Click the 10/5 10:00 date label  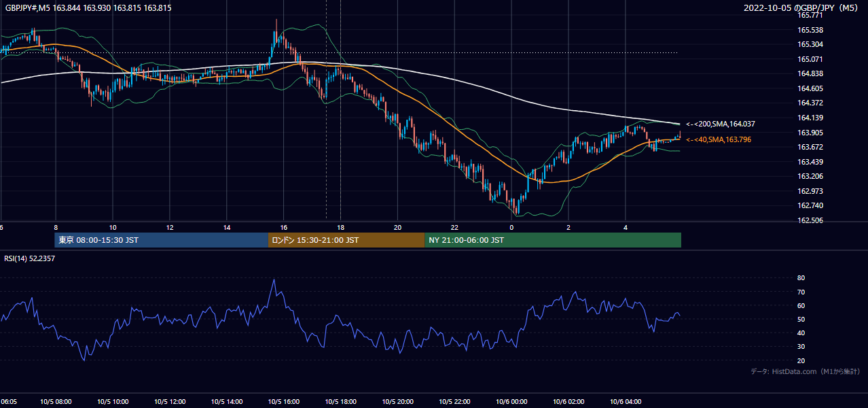pos(113,402)
